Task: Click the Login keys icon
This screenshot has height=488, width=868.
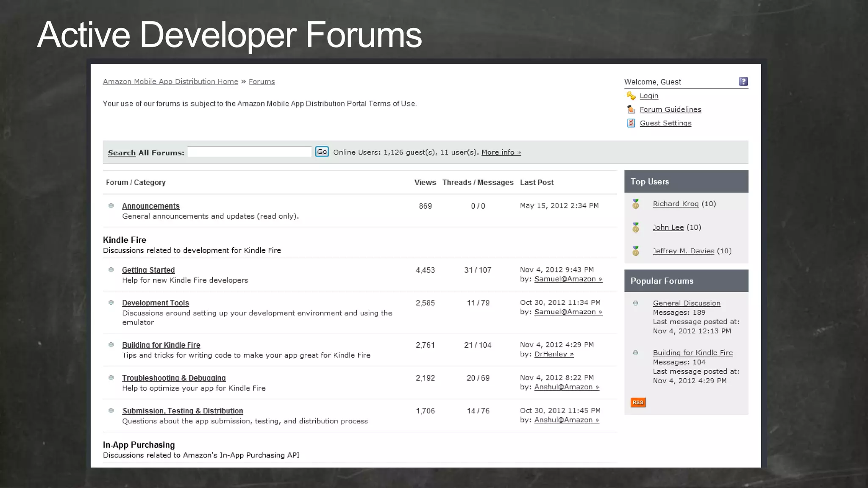Action: point(631,96)
